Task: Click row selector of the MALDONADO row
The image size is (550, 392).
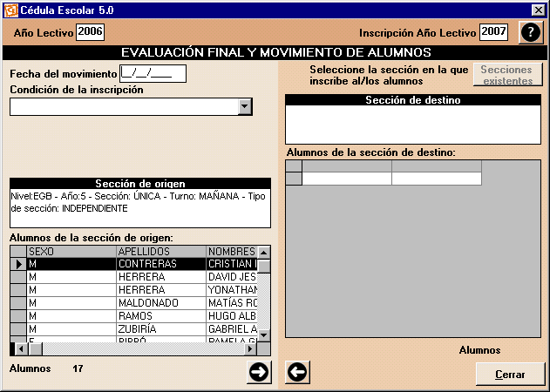Action: click(18, 302)
